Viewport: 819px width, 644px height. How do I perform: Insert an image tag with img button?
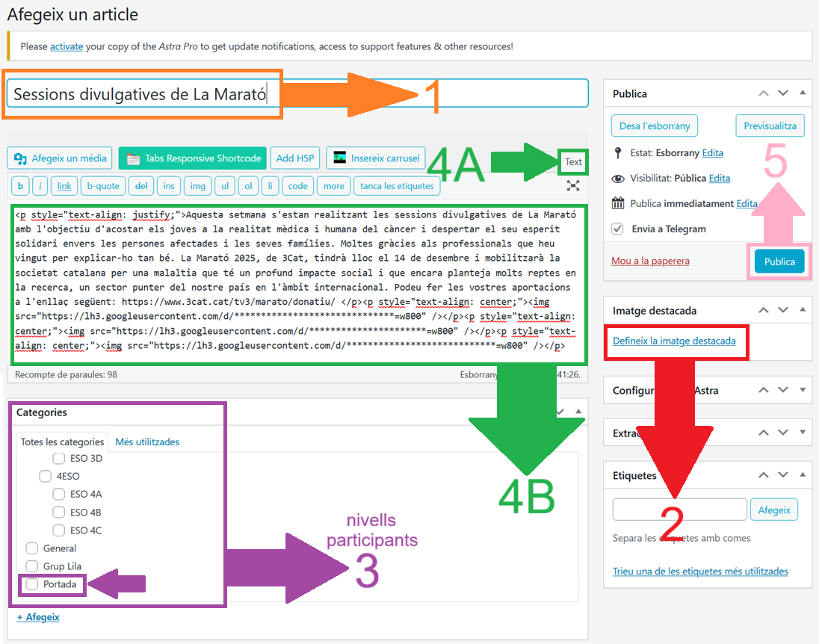[197, 186]
